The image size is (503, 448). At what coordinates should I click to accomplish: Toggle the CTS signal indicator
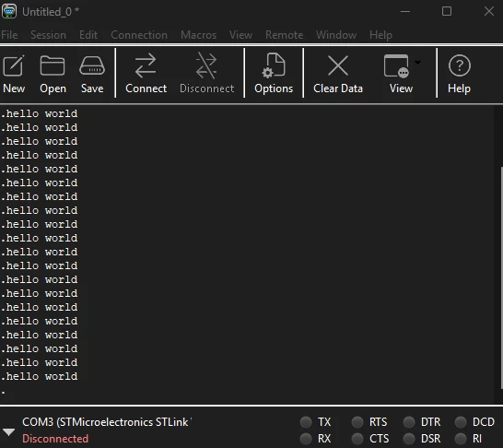click(x=357, y=439)
